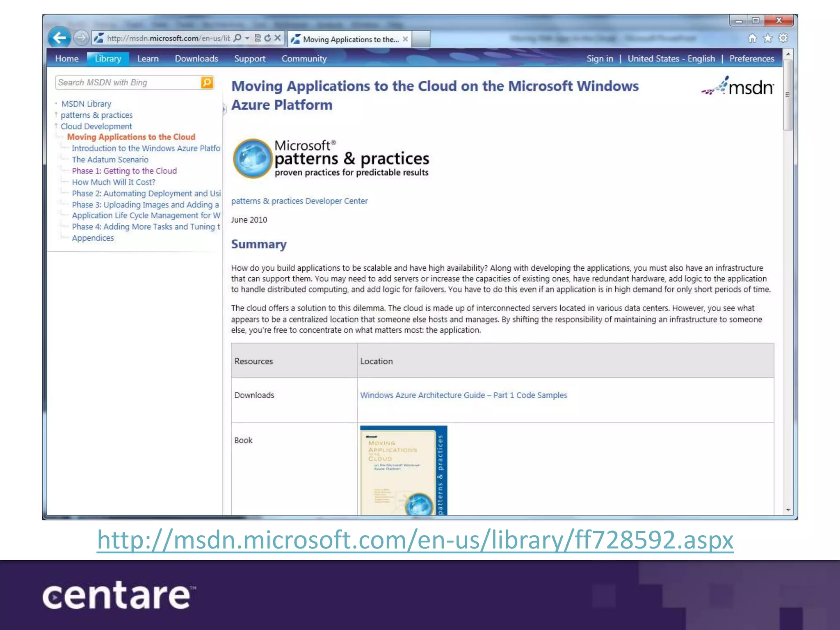The height and width of the screenshot is (630, 840).
Task: Click the Refresh icon in address bar
Action: tap(267, 38)
